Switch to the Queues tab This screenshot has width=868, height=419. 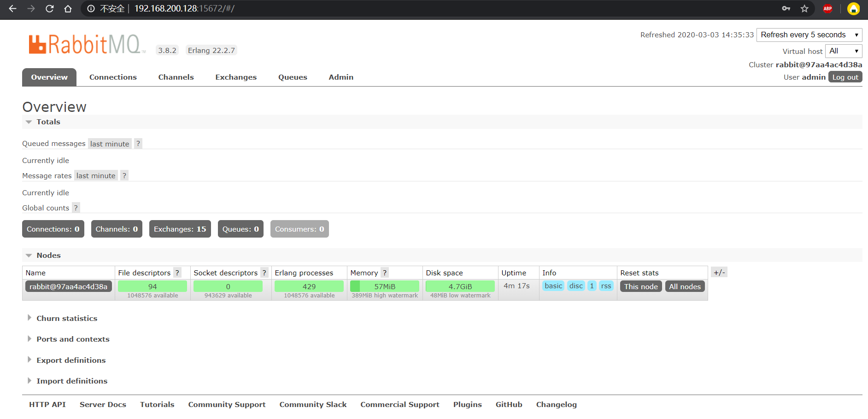pos(293,77)
